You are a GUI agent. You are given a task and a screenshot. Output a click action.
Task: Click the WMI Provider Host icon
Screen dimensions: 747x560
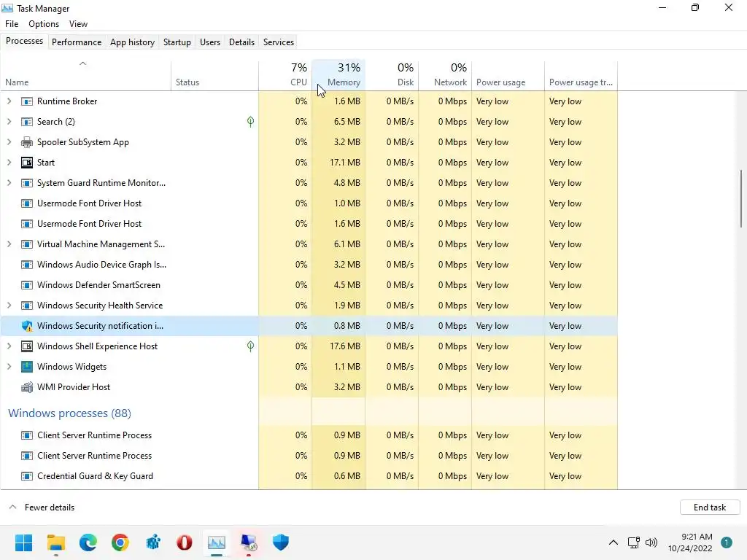(27, 387)
